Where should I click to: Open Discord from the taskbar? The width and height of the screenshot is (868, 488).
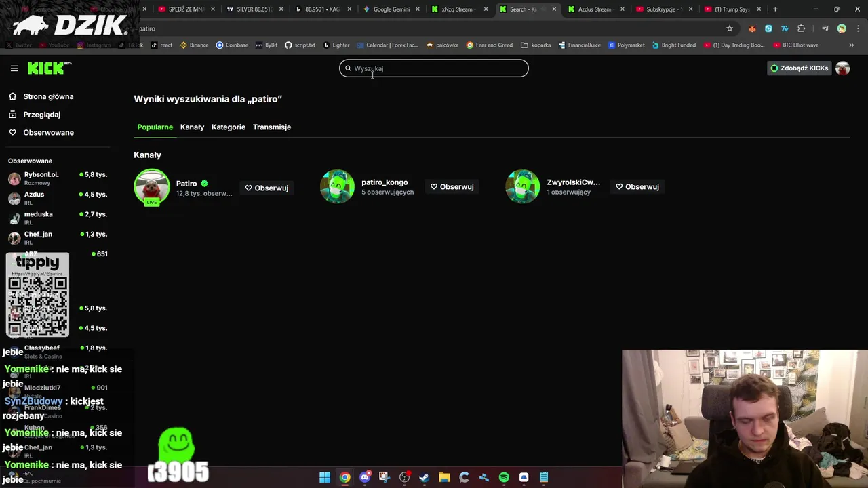pos(365,477)
